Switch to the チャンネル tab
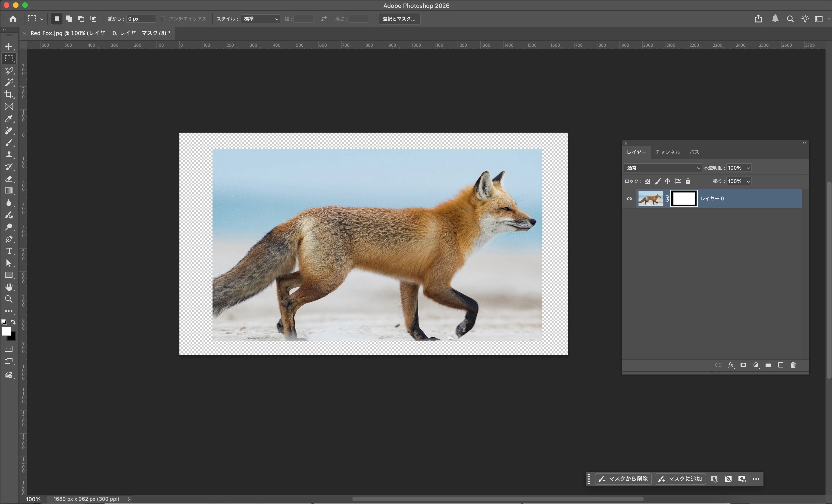The image size is (832, 504). [x=667, y=152]
